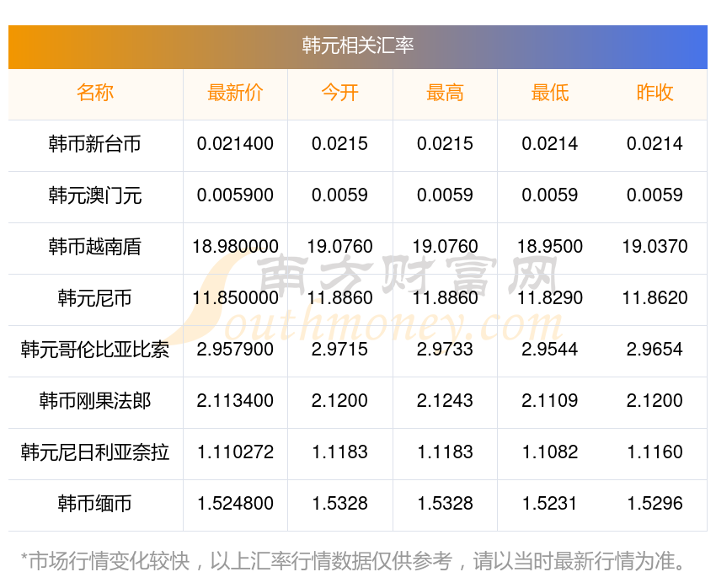Click 最高 value 0.0059 for 韩元澳门元
Screen dimensions: 716x588
click(x=445, y=195)
